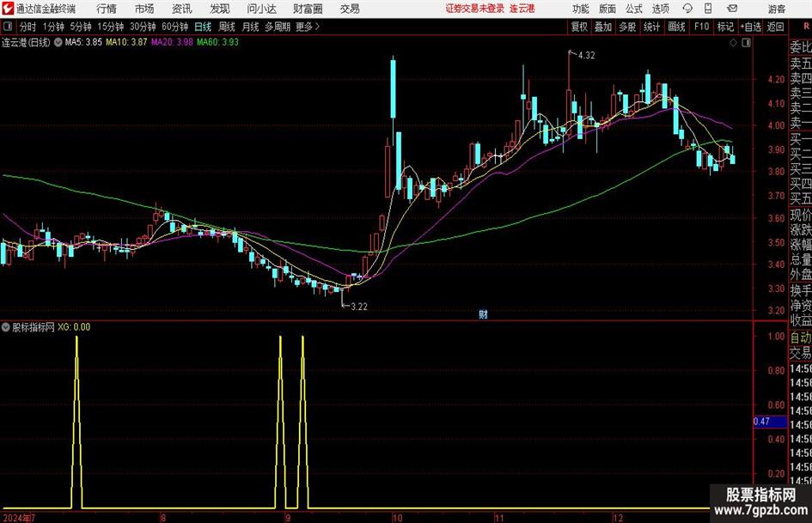Switch to the 5分钟 period tab
The width and height of the screenshot is (812, 523).
click(x=80, y=27)
